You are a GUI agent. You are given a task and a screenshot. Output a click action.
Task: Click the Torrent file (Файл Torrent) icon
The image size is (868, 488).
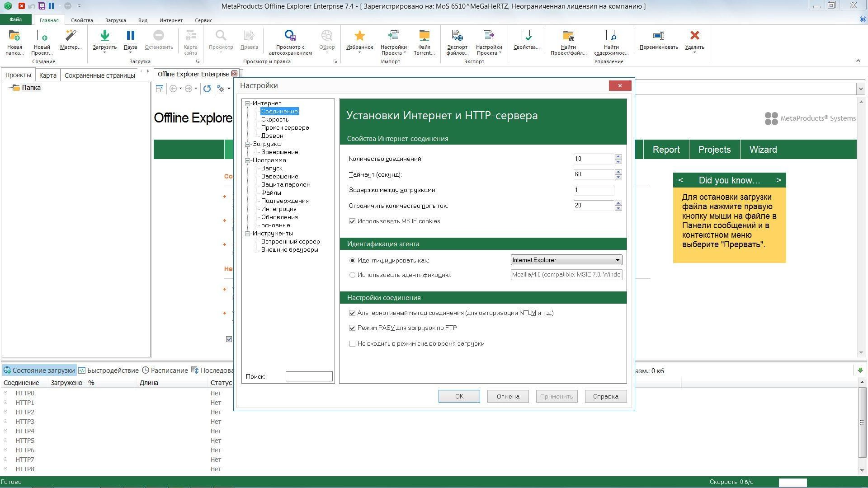pyautogui.click(x=424, y=36)
